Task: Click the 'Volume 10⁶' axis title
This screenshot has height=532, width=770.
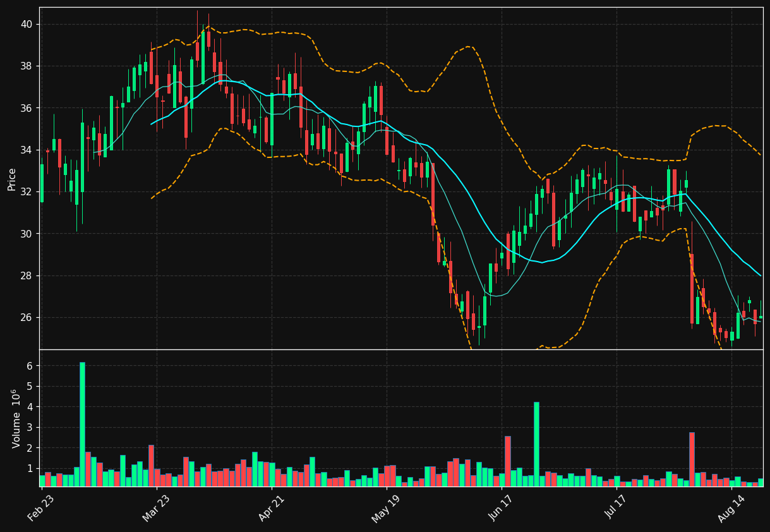Action: (x=16, y=418)
